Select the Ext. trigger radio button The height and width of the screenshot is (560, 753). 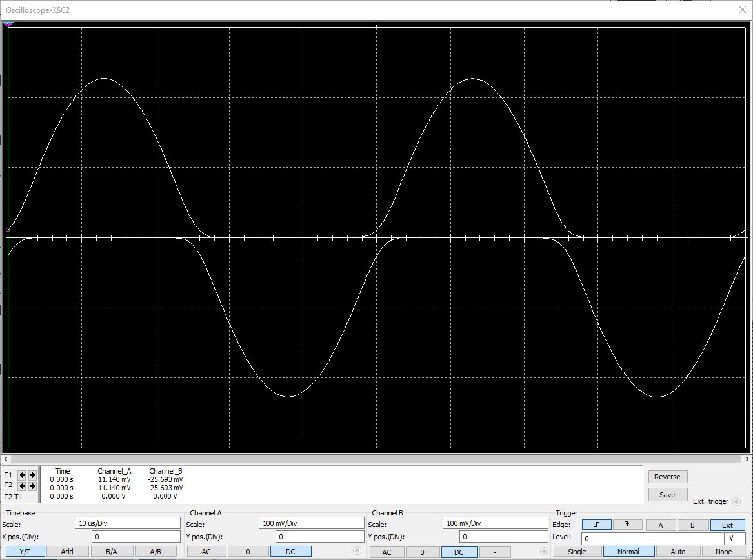click(736, 501)
